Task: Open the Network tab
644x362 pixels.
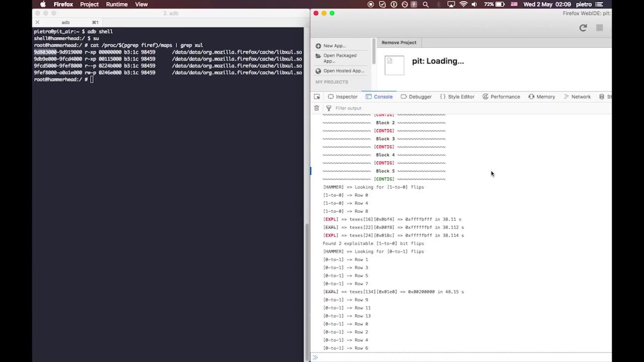Action: coord(577,97)
